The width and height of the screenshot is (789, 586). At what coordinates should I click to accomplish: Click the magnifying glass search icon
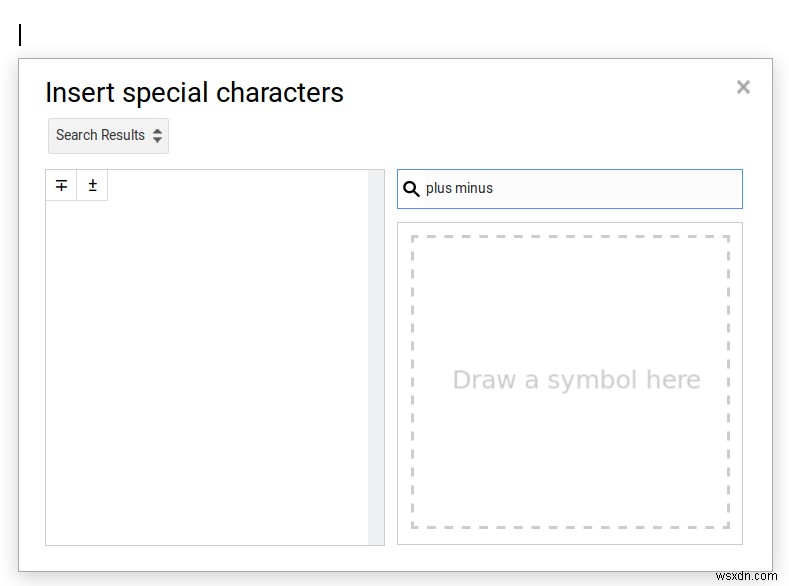[x=411, y=189]
